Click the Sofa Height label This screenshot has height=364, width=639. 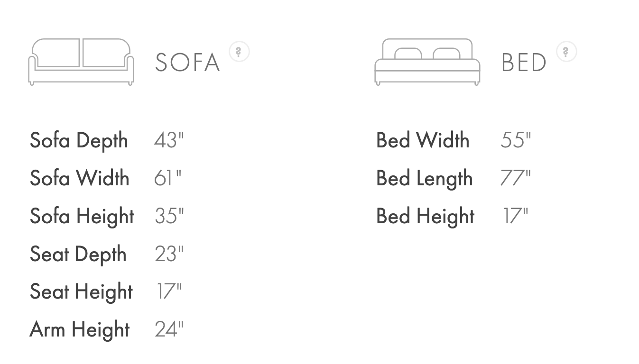click(x=82, y=217)
